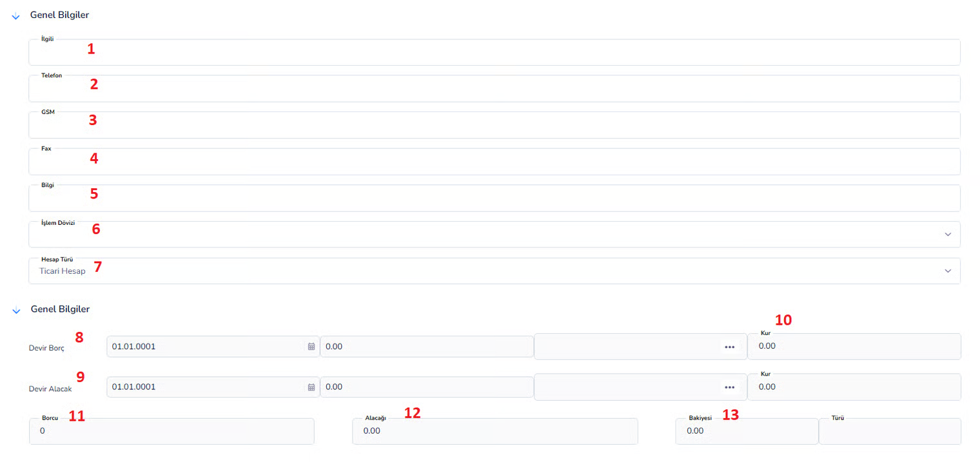Click ellipsis button in Devir Alacak row

(x=729, y=387)
